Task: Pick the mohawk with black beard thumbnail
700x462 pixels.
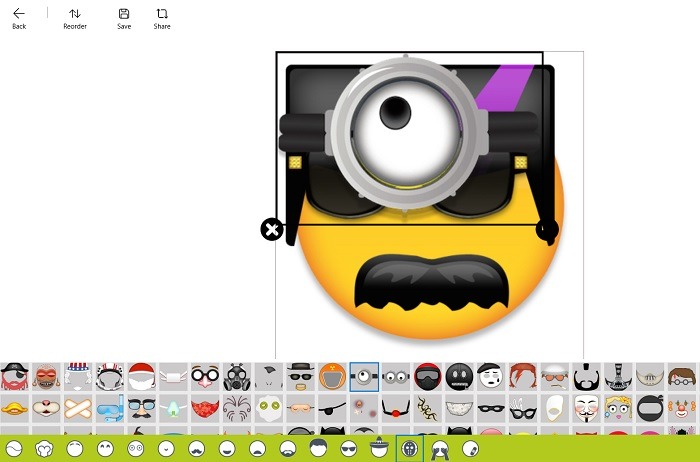Action: 586,377
